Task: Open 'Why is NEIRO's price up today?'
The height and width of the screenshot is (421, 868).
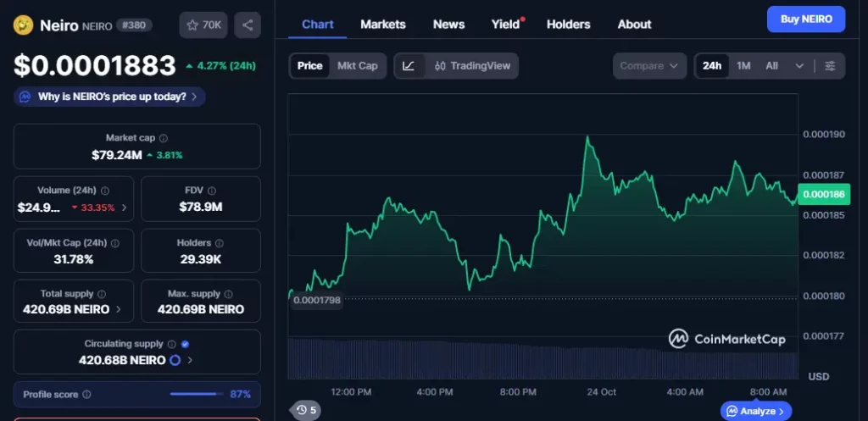Action: coord(110,97)
